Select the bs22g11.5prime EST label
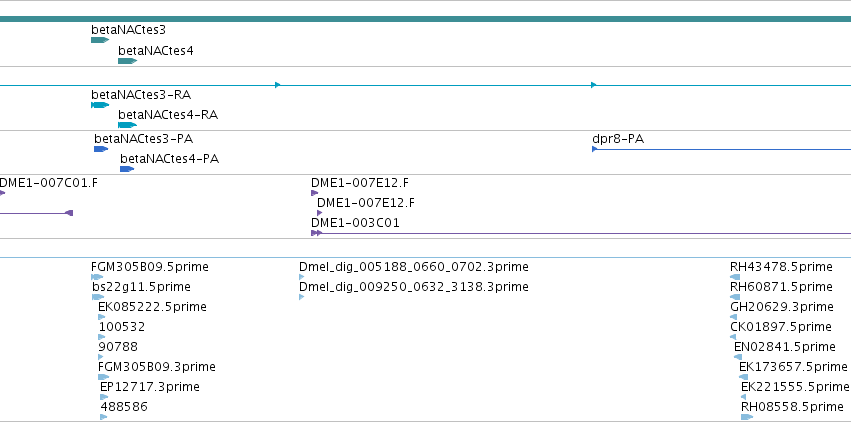Image resolution: width=851 pixels, height=422 pixels. [x=141, y=286]
